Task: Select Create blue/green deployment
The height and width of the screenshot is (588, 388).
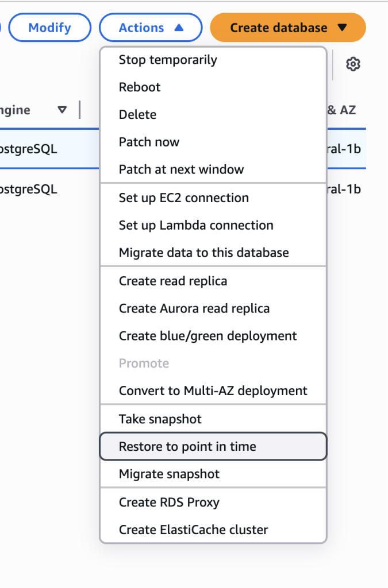Action: click(213, 335)
